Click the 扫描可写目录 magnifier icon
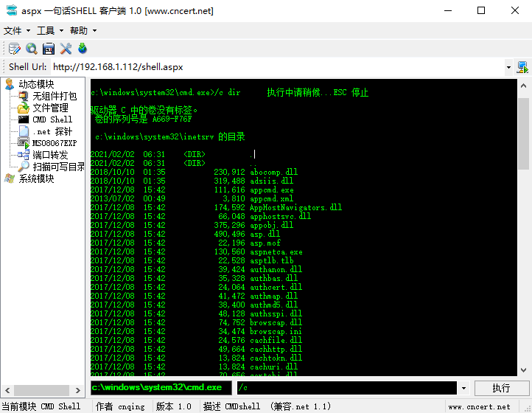532x413 pixels. pyautogui.click(x=24, y=167)
